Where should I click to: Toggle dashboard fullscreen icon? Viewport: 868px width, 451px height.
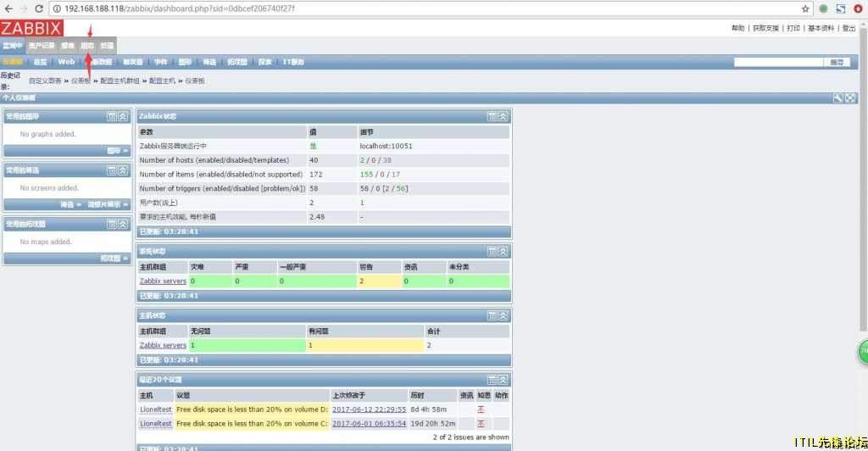pyautogui.click(x=850, y=98)
